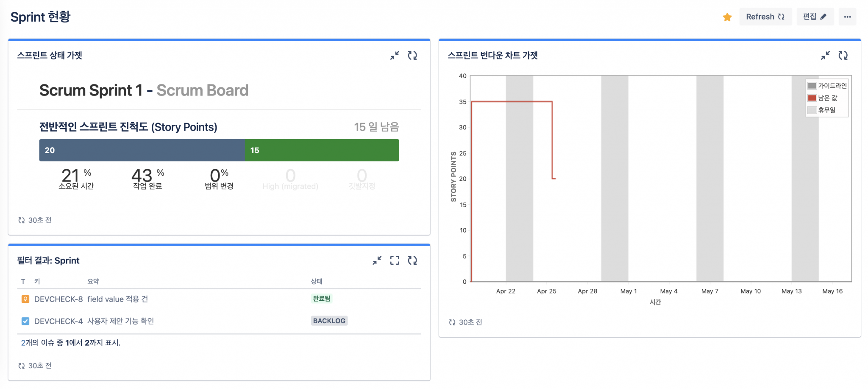Click the story issue type icon for DEVCHECK-8
868x389 pixels.
[x=25, y=299]
